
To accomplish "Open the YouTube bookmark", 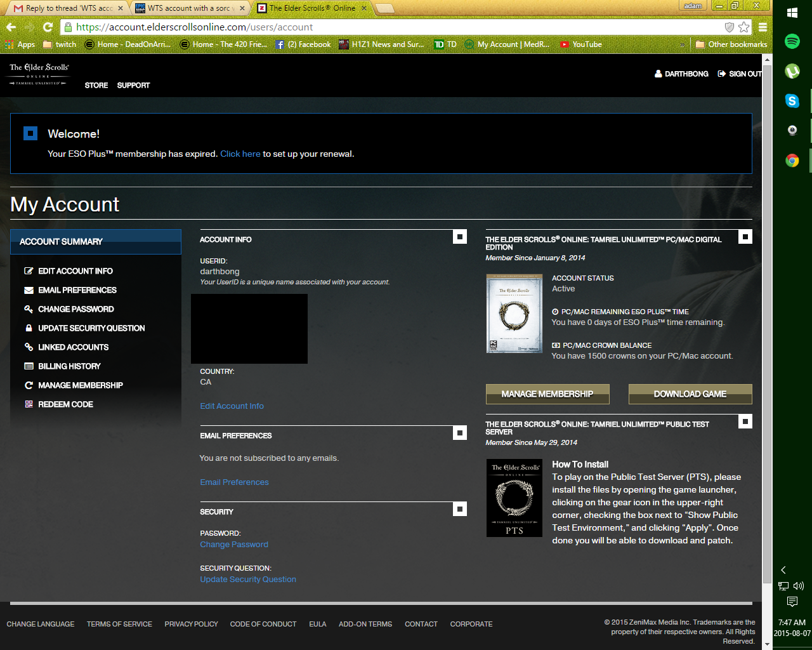I will (x=581, y=44).
